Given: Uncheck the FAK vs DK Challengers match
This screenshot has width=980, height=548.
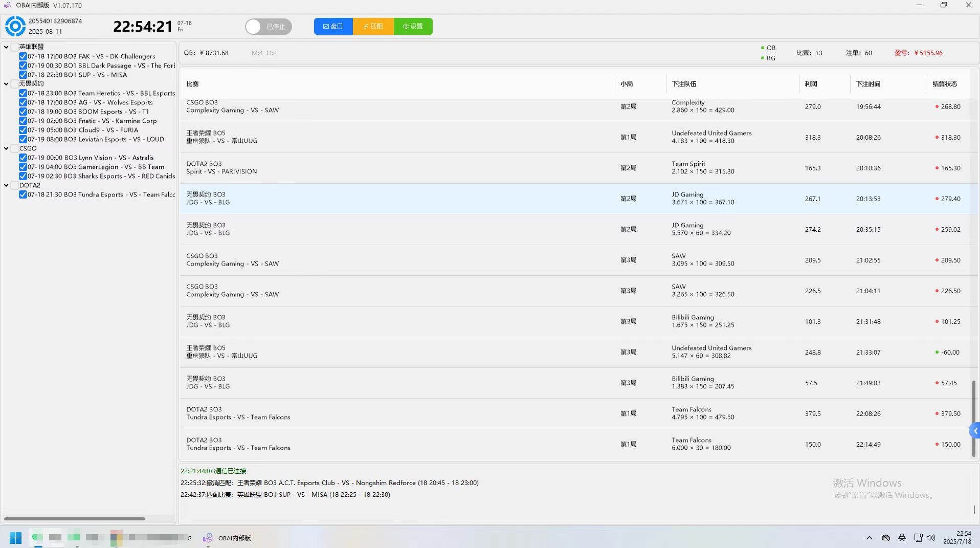Looking at the screenshot, I should [23, 56].
